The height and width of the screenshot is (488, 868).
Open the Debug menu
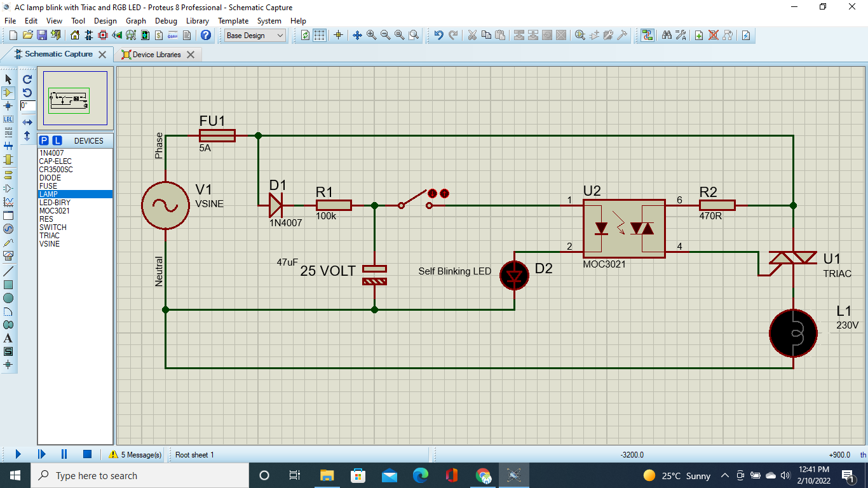166,20
